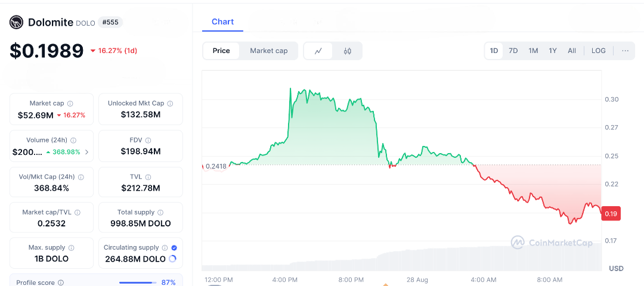Image resolution: width=644 pixels, height=286 pixels.
Task: Toggle chart to Market cap view
Action: click(x=268, y=51)
